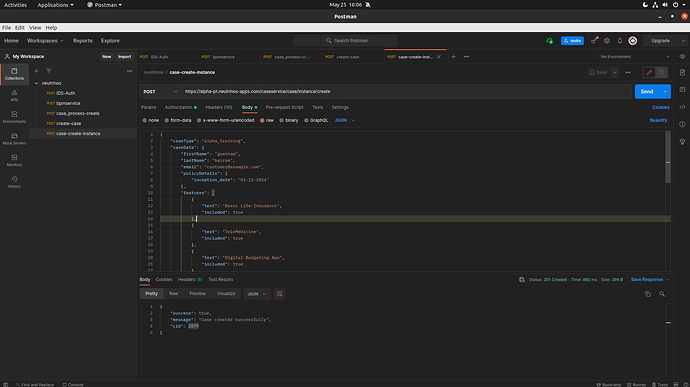Select the form-data body type radio
This screenshot has height=387, width=690.
[167, 120]
